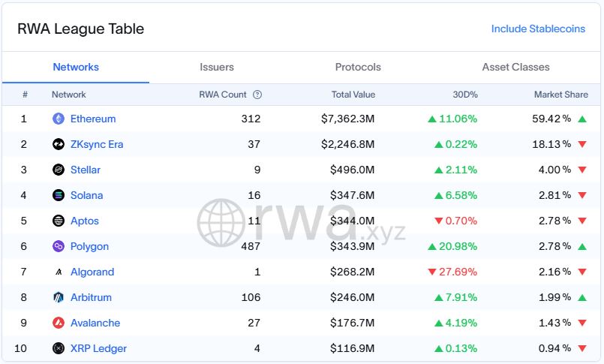Open the Algorand network link
This screenshot has height=364, width=604.
coord(92,272)
